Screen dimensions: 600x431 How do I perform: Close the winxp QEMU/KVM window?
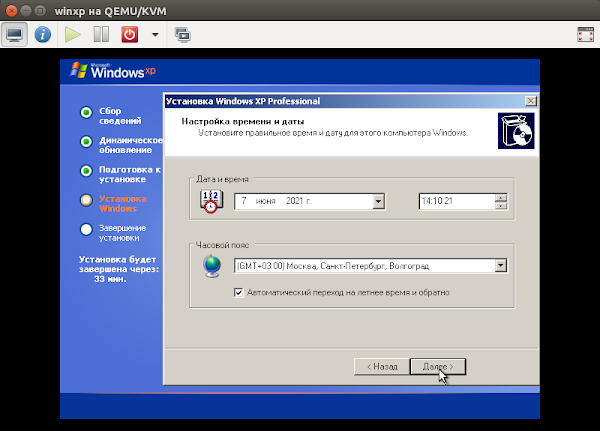(11, 11)
